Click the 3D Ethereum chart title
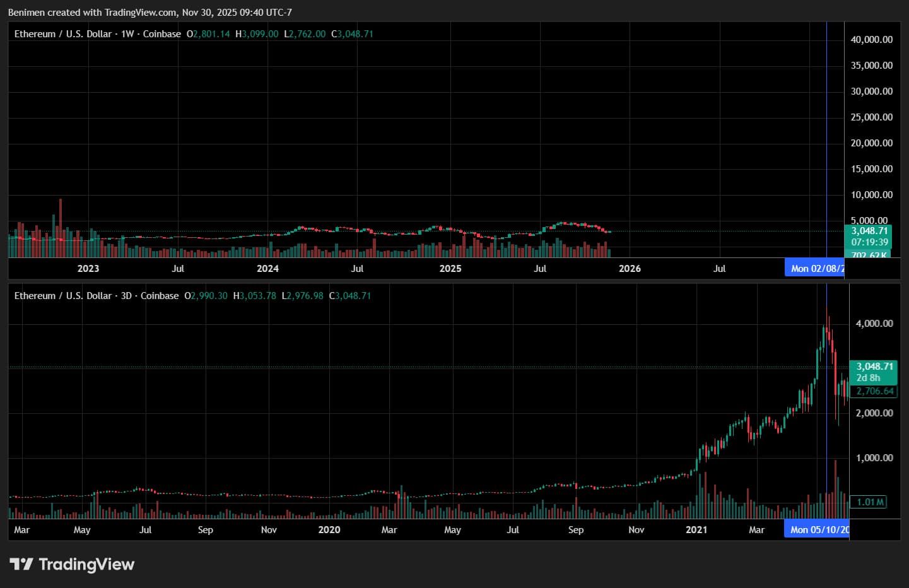909x588 pixels. click(x=96, y=296)
